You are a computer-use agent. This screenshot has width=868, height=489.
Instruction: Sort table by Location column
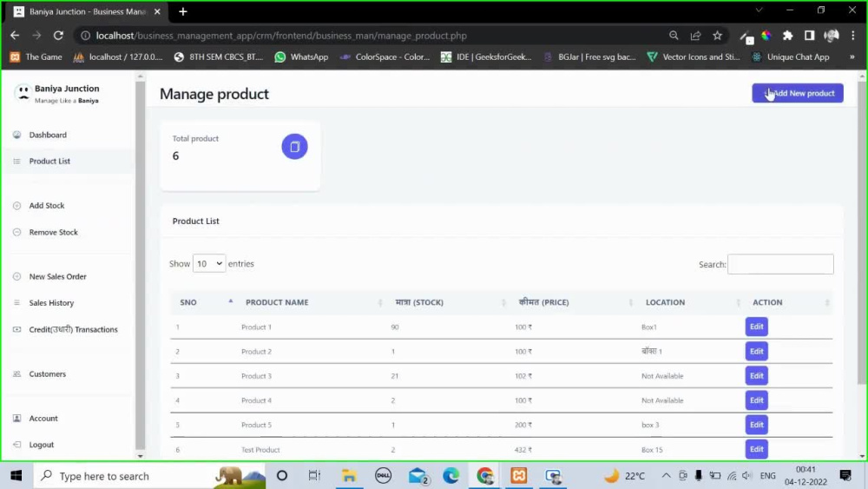pyautogui.click(x=690, y=302)
